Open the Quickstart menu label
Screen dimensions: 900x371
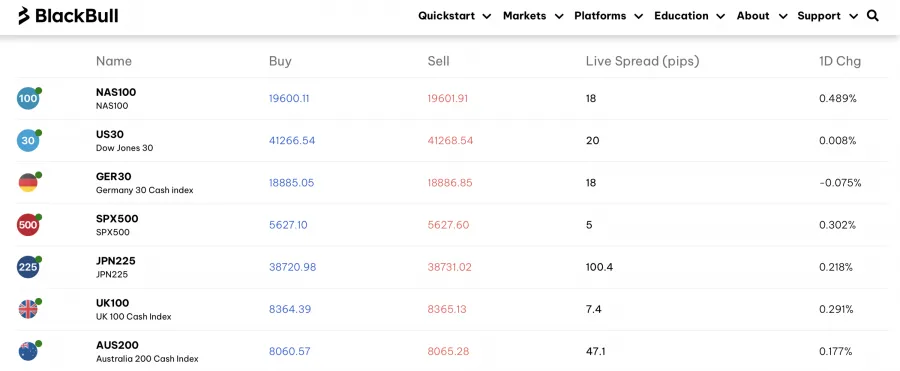tap(447, 16)
